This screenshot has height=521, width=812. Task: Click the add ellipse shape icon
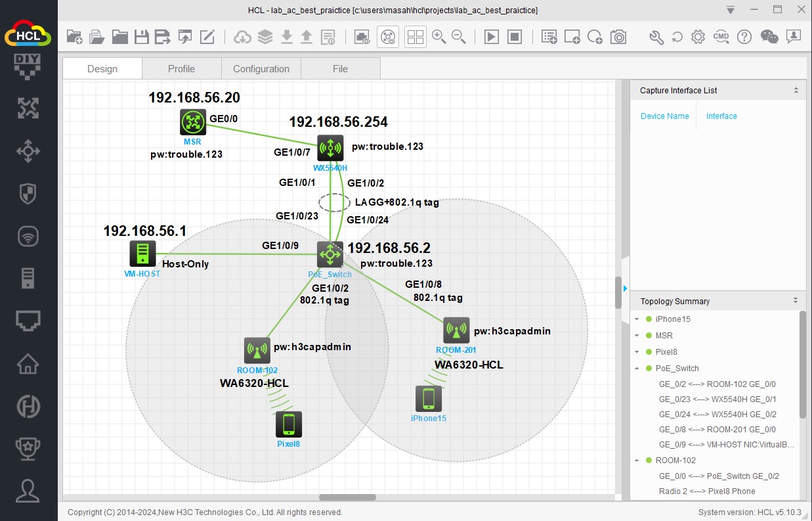[x=595, y=37]
